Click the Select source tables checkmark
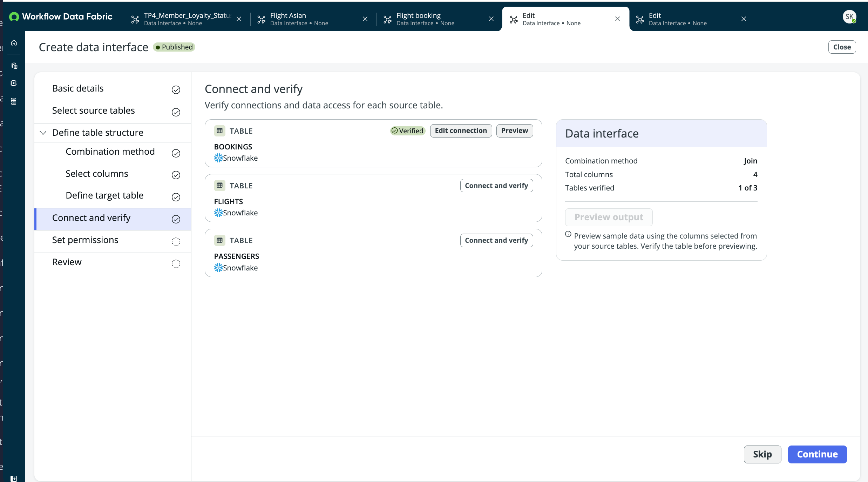This screenshot has width=868, height=482. tap(176, 112)
